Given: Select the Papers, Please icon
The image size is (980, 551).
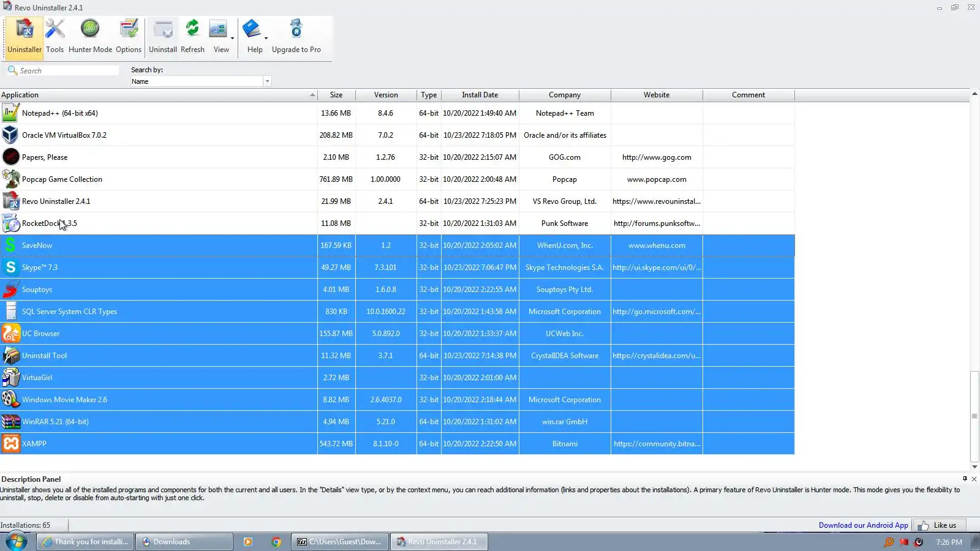Looking at the screenshot, I should click(x=10, y=157).
